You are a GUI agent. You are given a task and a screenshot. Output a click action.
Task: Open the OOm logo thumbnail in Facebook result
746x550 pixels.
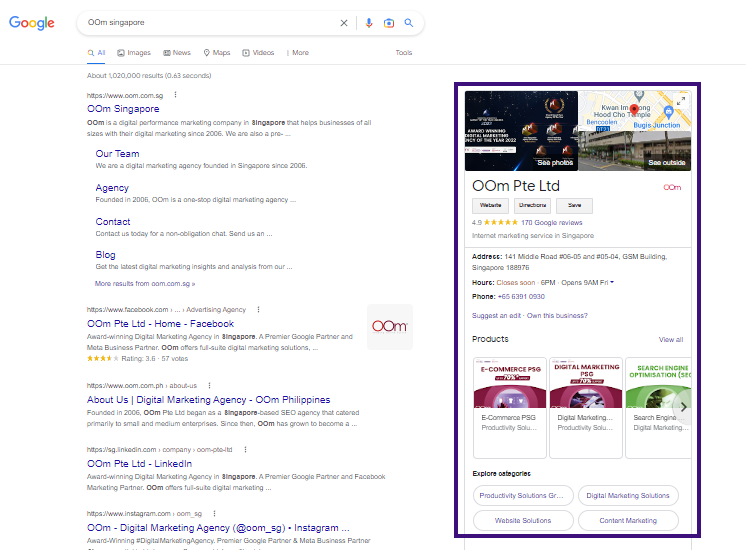(390, 327)
